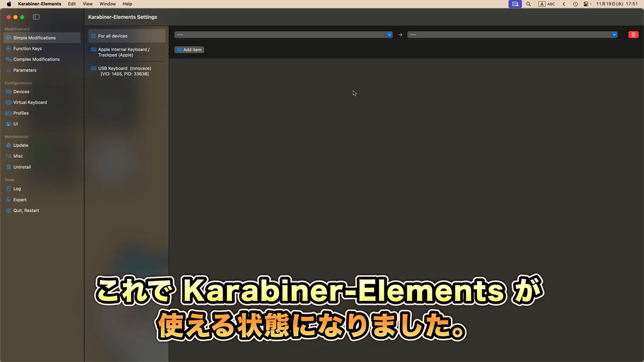Image resolution: width=644 pixels, height=362 pixels.
Task: Open the Window menu
Action: click(107, 4)
